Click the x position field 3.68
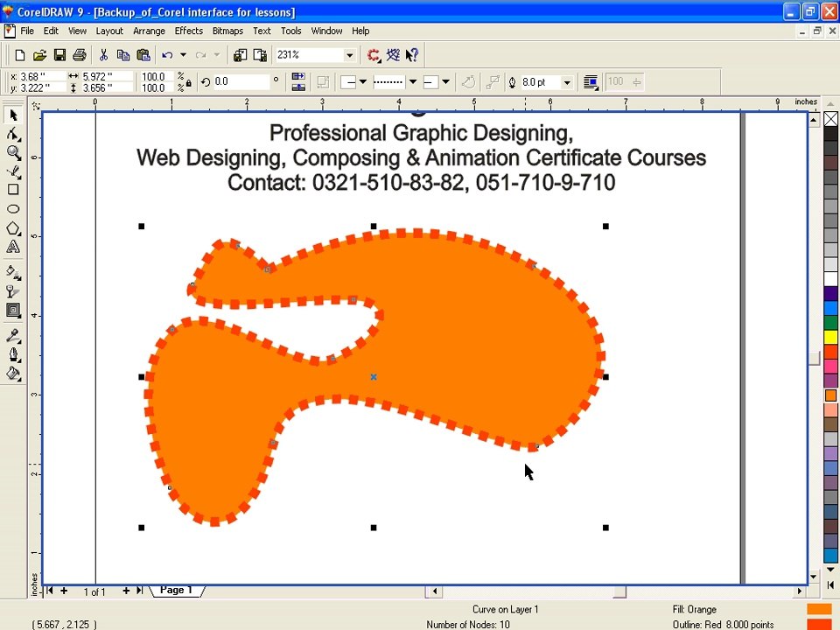This screenshot has width=840, height=630. coord(42,77)
